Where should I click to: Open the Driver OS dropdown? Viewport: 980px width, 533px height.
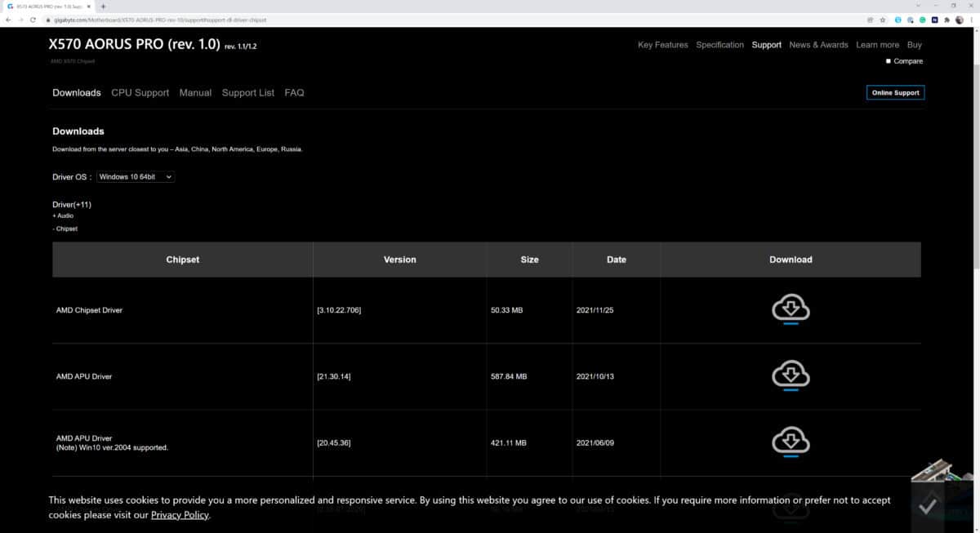[x=136, y=176]
